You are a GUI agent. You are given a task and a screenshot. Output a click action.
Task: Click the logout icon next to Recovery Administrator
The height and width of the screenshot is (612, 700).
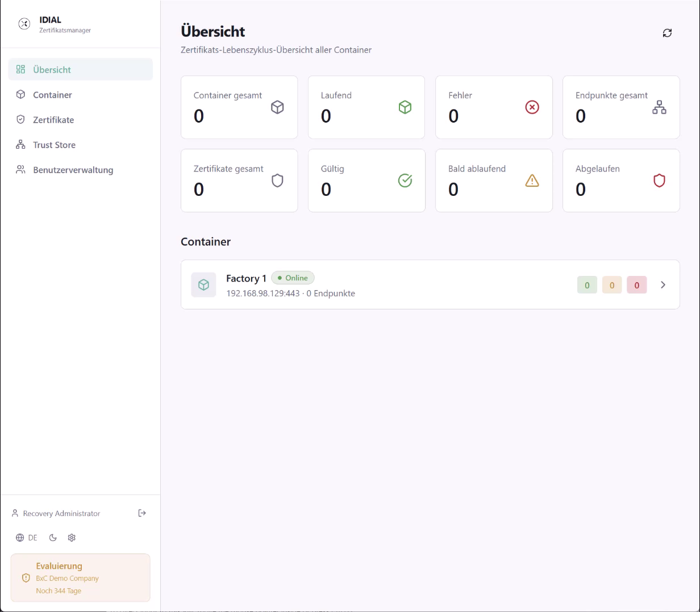142,513
